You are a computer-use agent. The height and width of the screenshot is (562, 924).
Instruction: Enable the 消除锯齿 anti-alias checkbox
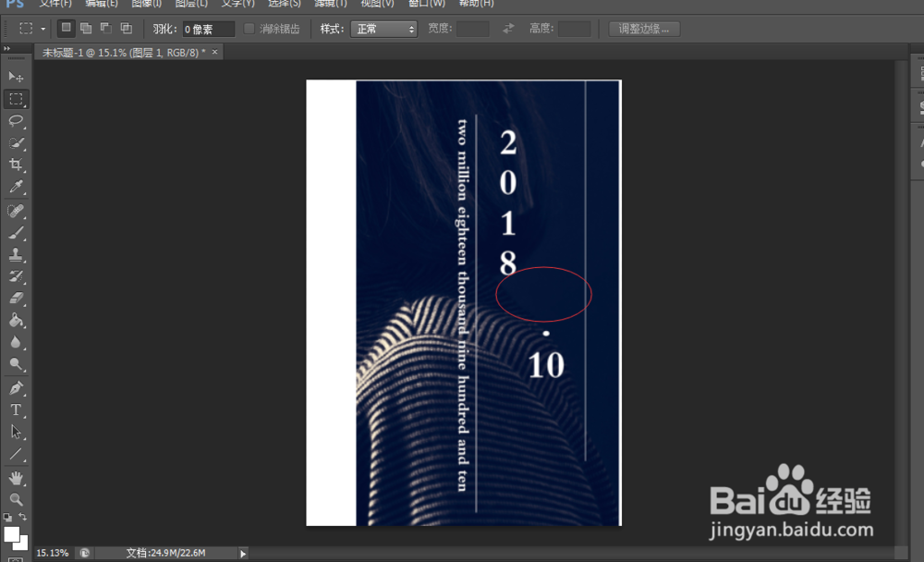pyautogui.click(x=248, y=28)
